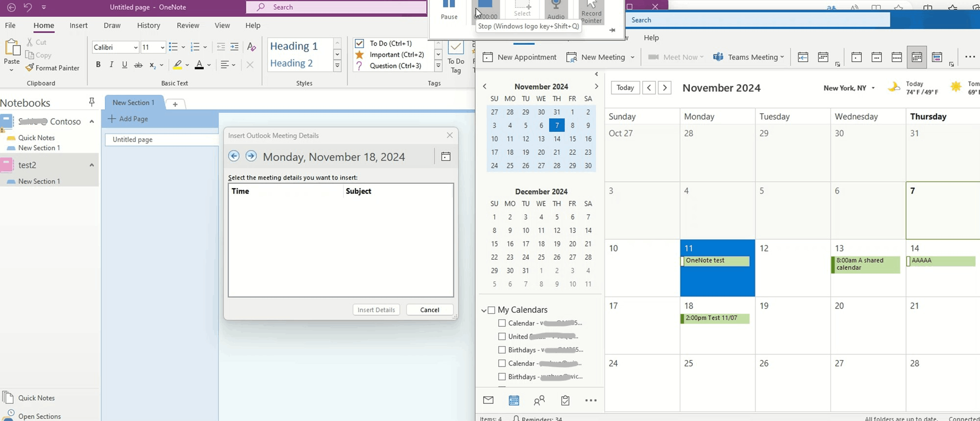Switch to the History ribbon tab
Image resolution: width=980 pixels, height=421 pixels.
coord(148,25)
